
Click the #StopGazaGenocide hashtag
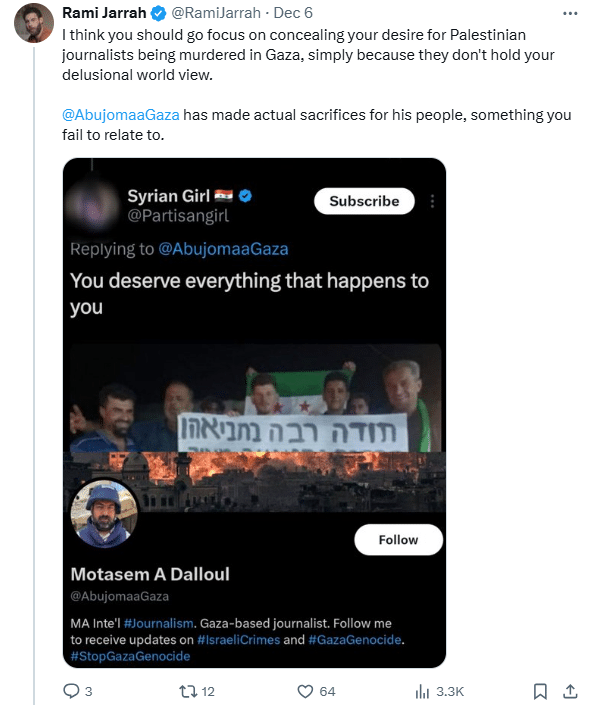[130, 656]
